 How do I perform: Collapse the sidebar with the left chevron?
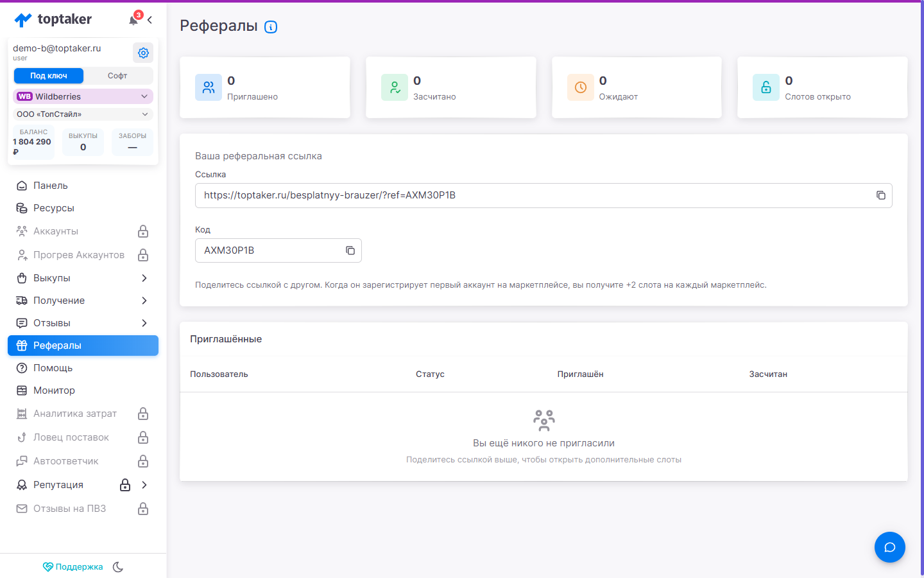(150, 20)
